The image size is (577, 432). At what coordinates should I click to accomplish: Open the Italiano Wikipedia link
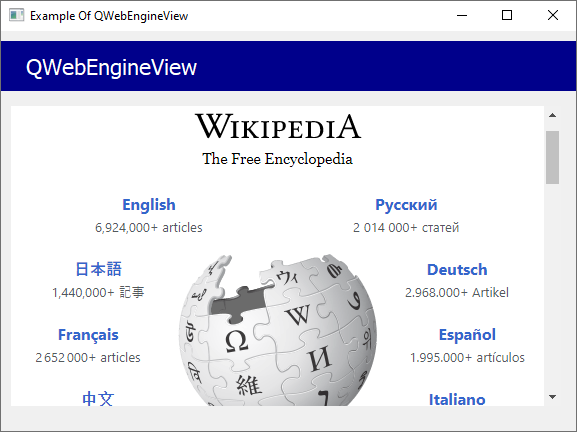(x=457, y=399)
